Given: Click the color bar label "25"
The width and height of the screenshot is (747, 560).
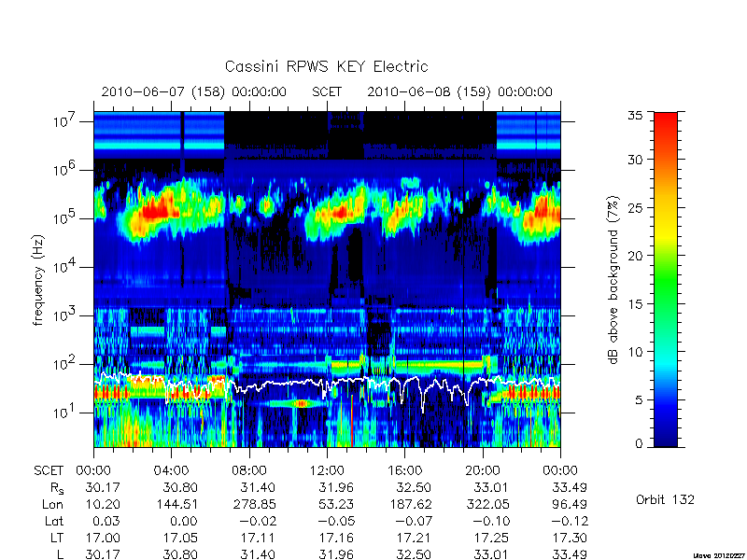Looking at the screenshot, I should (638, 207).
